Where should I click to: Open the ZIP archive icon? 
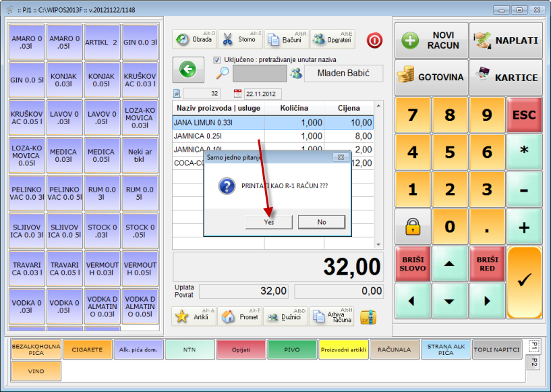click(367, 316)
